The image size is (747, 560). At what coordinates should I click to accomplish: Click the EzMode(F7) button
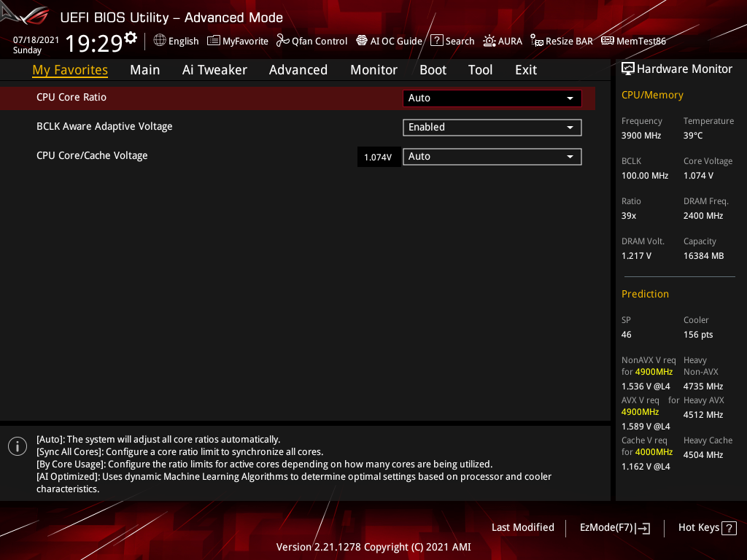tap(615, 527)
